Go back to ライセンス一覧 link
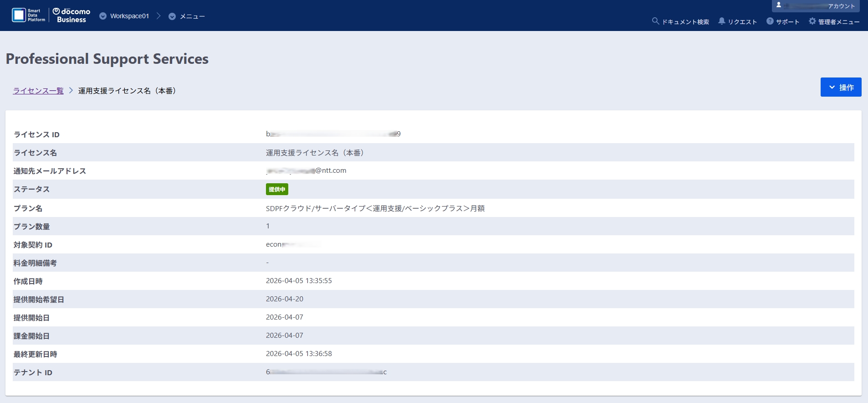 pos(38,91)
